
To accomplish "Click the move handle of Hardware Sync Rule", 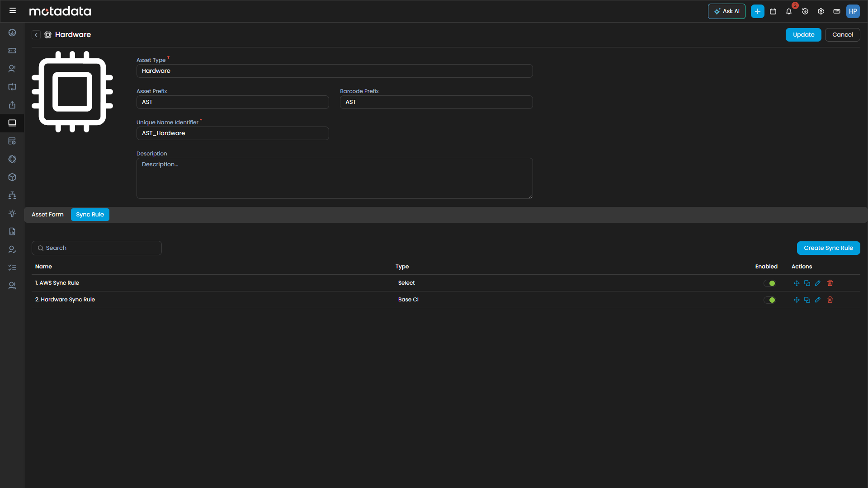I will (x=797, y=300).
